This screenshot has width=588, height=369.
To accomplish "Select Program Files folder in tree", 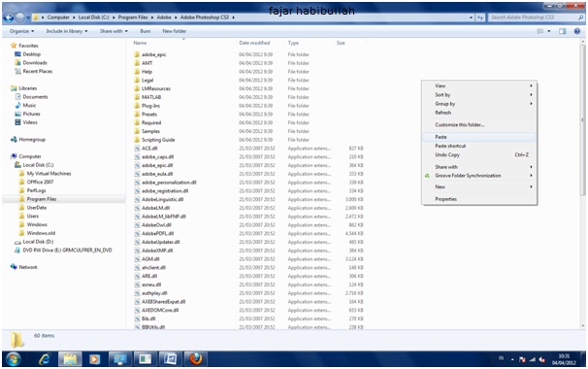I will click(x=38, y=199).
